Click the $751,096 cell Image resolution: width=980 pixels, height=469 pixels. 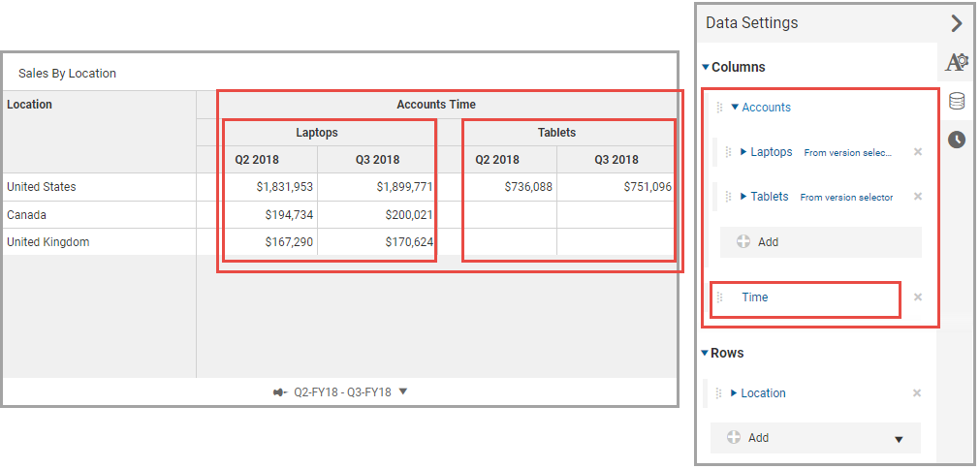click(648, 187)
